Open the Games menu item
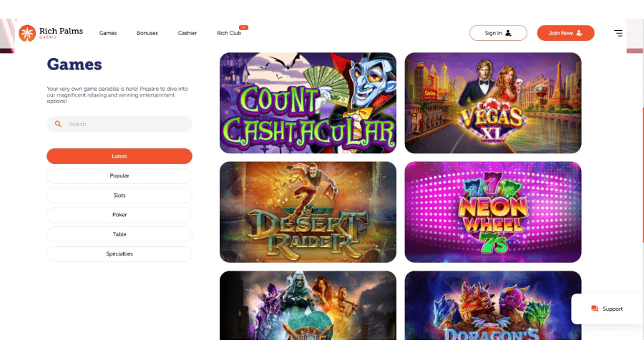The width and height of the screenshot is (644, 358). 108,33
